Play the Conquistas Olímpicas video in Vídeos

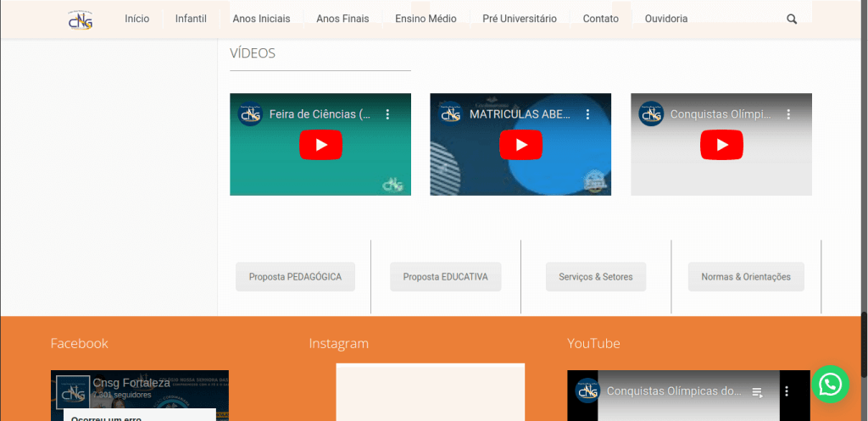tap(721, 145)
